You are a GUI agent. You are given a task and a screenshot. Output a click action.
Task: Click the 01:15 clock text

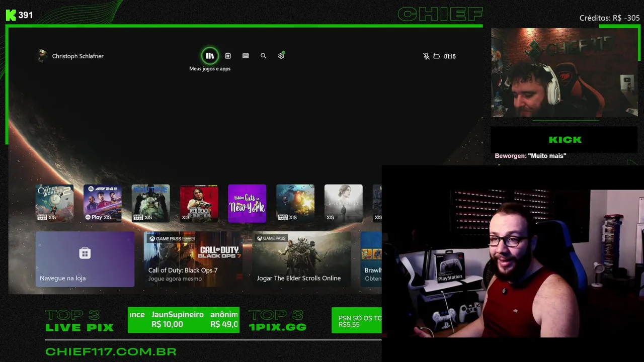click(450, 56)
